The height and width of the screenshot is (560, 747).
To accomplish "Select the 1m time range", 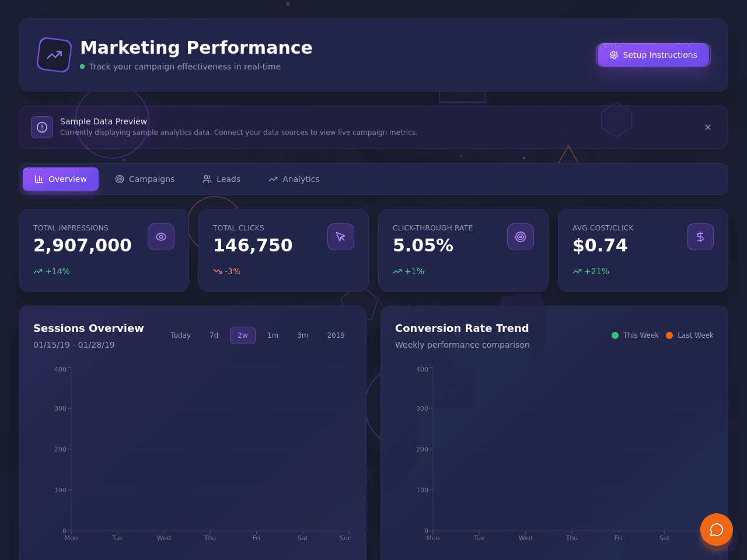I will click(x=273, y=335).
